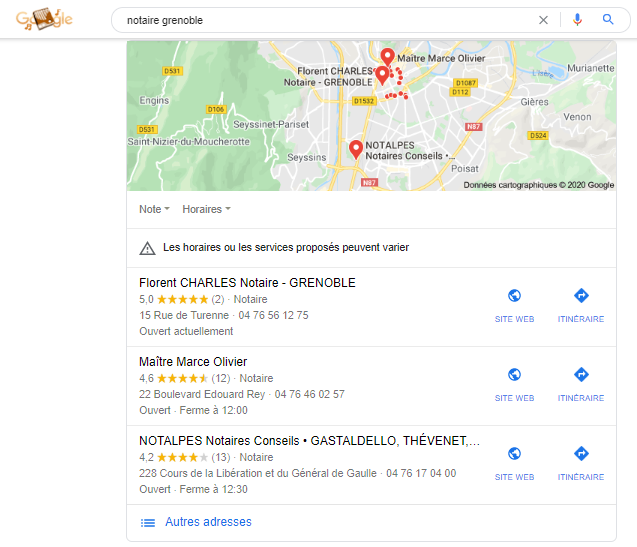
Task: Click the warning triangle icon about hours
Action: point(147,248)
